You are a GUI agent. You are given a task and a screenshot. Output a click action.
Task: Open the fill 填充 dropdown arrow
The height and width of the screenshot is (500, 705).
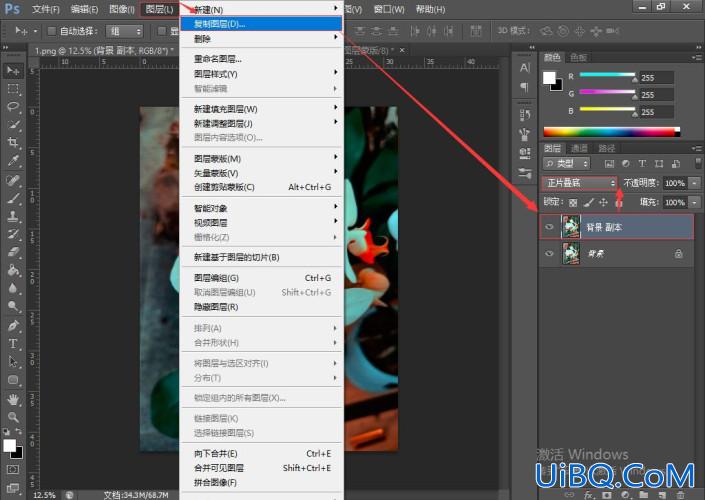pyautogui.click(x=695, y=202)
